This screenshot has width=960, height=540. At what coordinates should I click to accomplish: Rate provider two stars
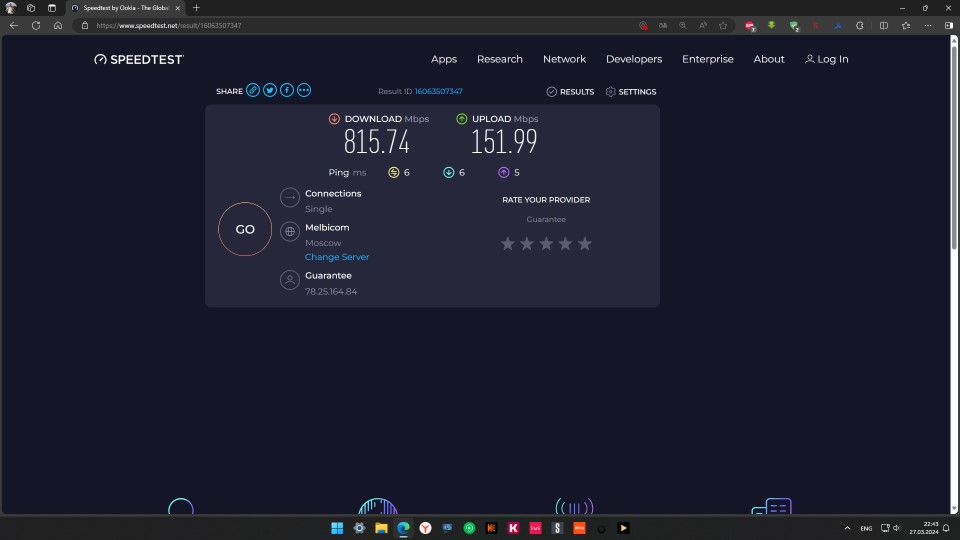point(527,244)
